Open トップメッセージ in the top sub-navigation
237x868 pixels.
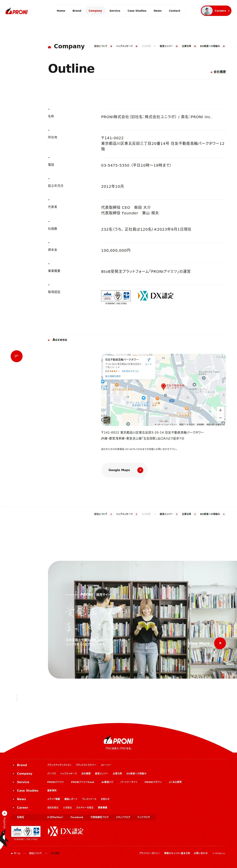coord(127,46)
